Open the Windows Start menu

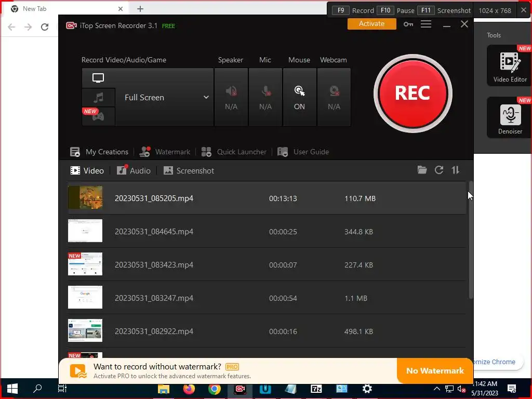(12, 389)
